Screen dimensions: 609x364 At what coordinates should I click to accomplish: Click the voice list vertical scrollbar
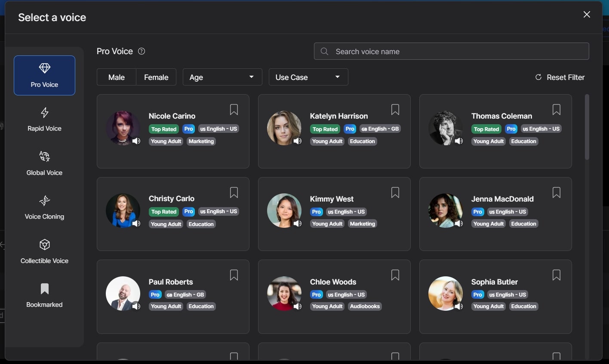[587, 127]
